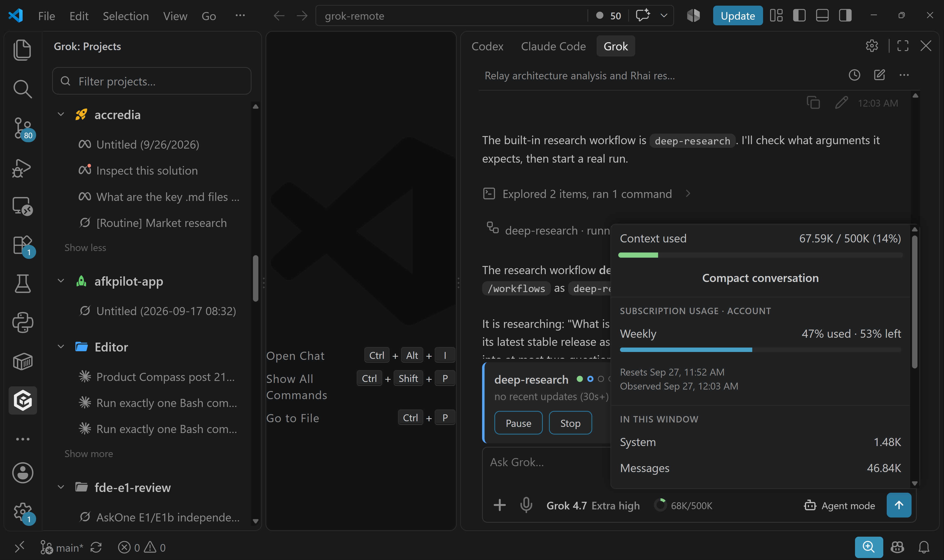
Task: Stop the deep-research workflow
Action: click(570, 423)
